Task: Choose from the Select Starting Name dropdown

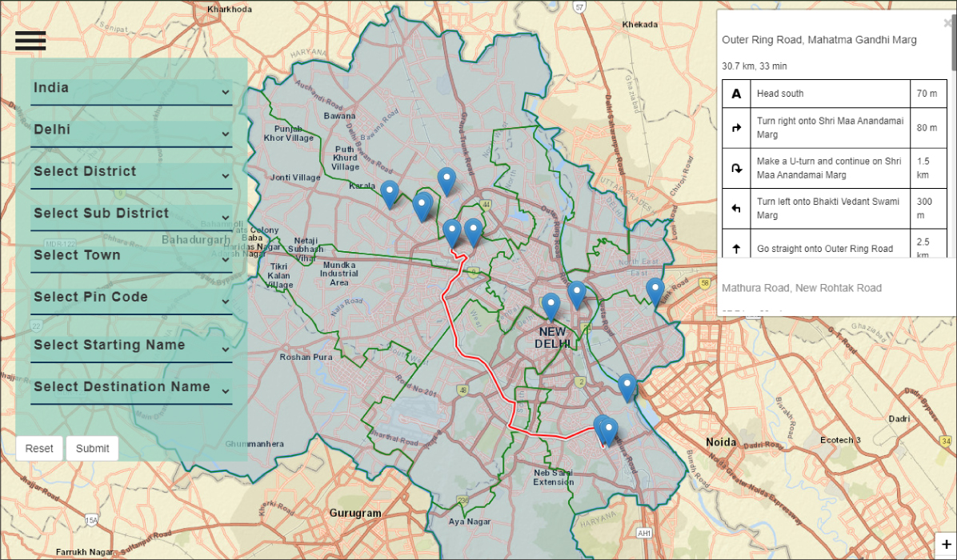Action: click(x=131, y=346)
